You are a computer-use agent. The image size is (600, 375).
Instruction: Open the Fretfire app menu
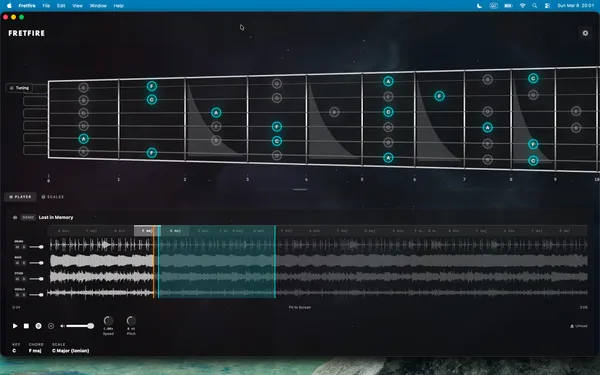(x=27, y=6)
